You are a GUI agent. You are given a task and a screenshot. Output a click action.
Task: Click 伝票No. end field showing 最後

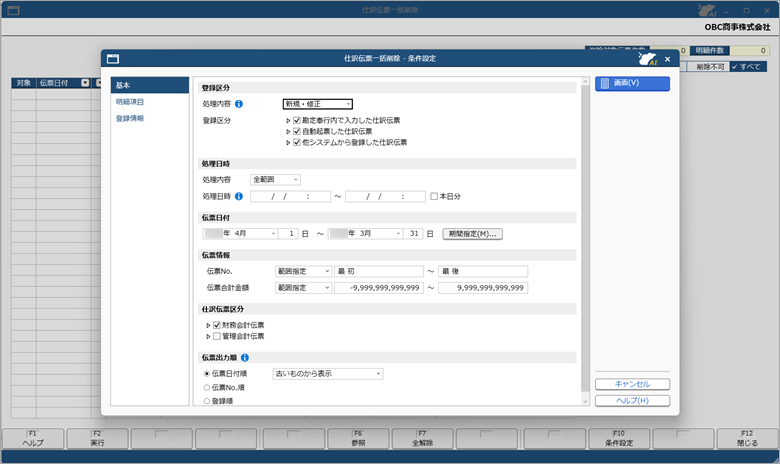click(483, 271)
